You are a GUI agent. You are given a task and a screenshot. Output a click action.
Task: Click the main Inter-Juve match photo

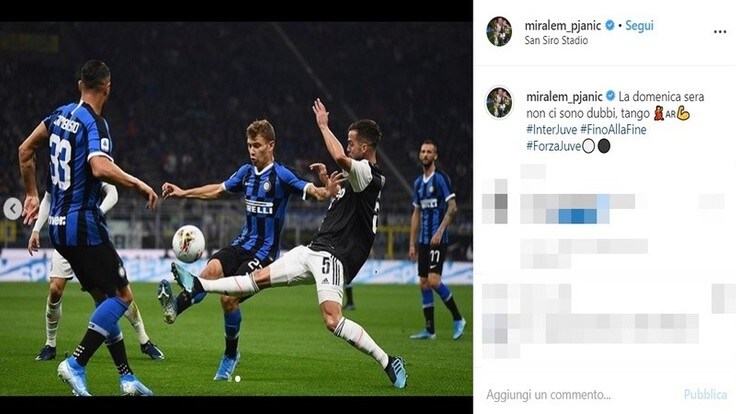pyautogui.click(x=236, y=209)
